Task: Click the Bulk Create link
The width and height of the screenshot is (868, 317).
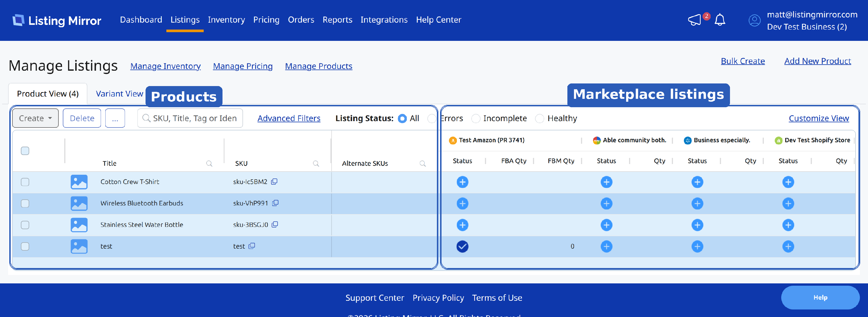Action: tap(743, 61)
